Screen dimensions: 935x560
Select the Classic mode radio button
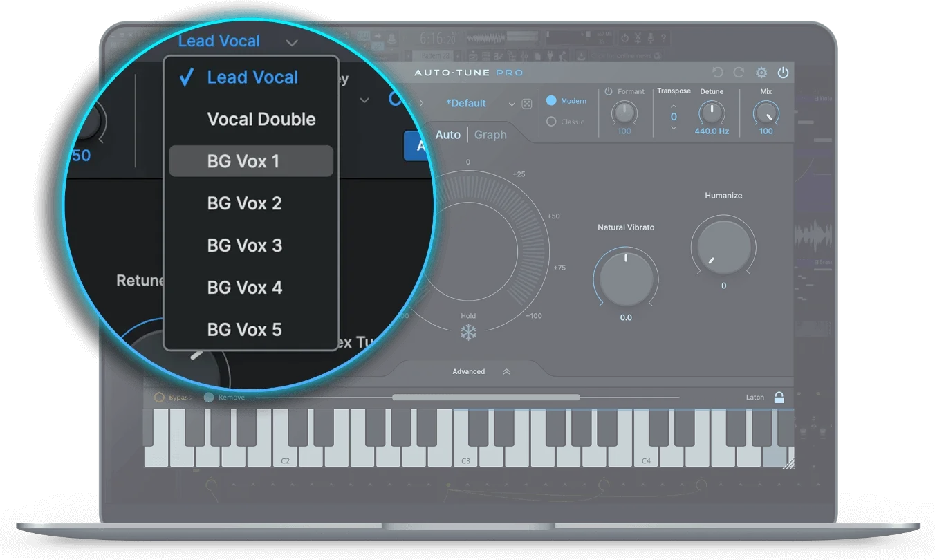pos(551,122)
